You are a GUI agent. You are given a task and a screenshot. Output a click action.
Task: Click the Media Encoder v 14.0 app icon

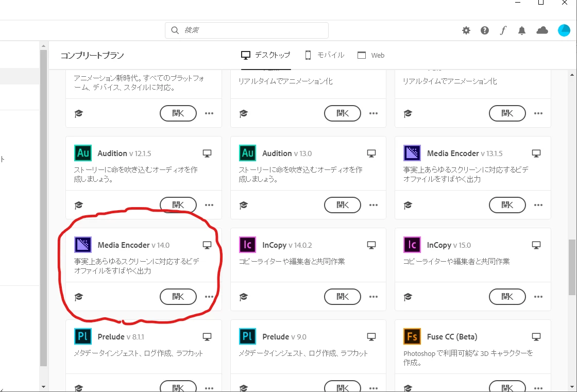tap(83, 245)
